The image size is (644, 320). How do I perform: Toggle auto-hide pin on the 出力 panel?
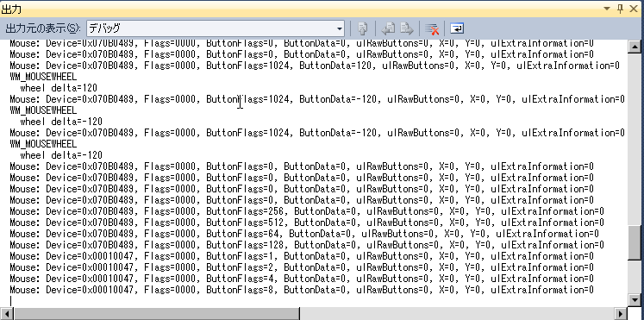click(x=620, y=9)
